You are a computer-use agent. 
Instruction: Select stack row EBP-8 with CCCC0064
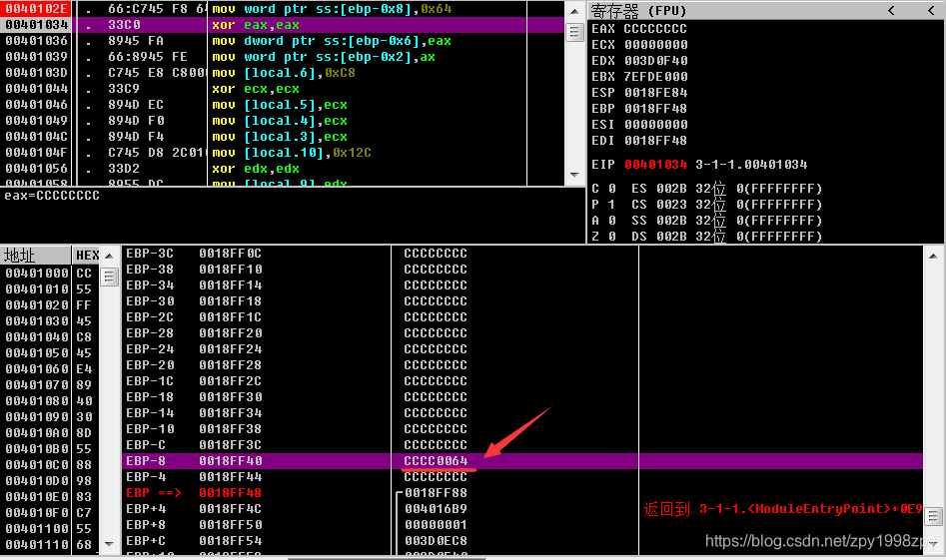coord(522,460)
